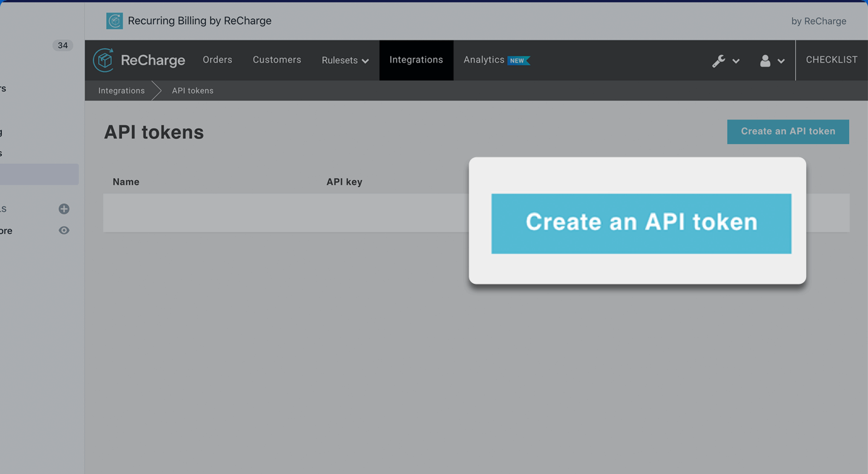Click the API key column header
Screen dimensions: 868x474
(344, 182)
